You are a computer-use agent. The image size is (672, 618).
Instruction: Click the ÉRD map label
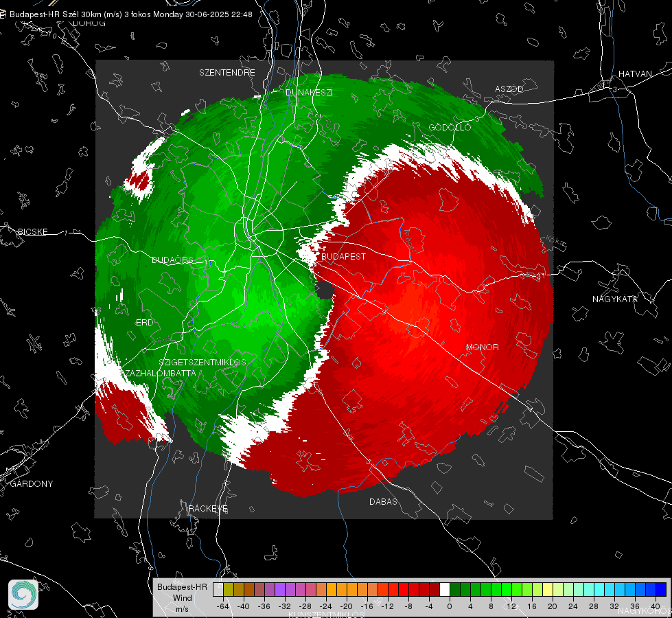tap(144, 323)
